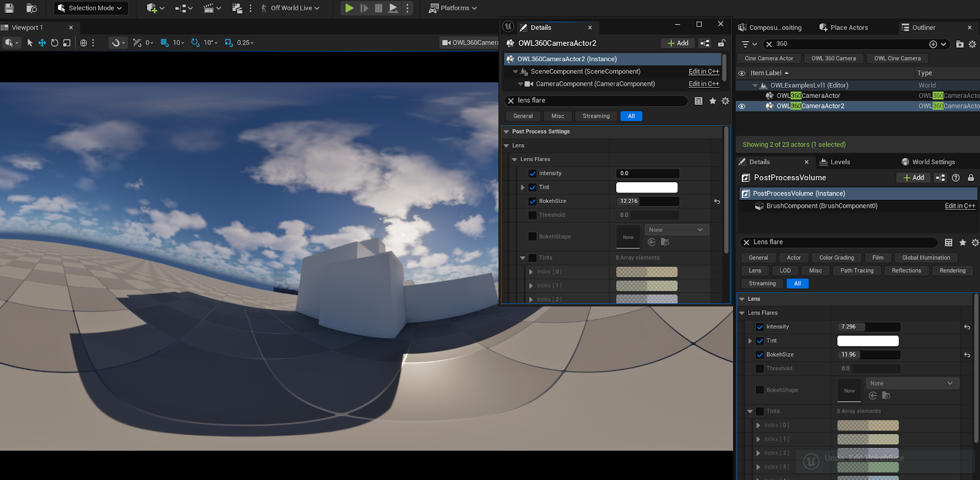Click Add button next to PostProcessVolume

click(x=913, y=178)
